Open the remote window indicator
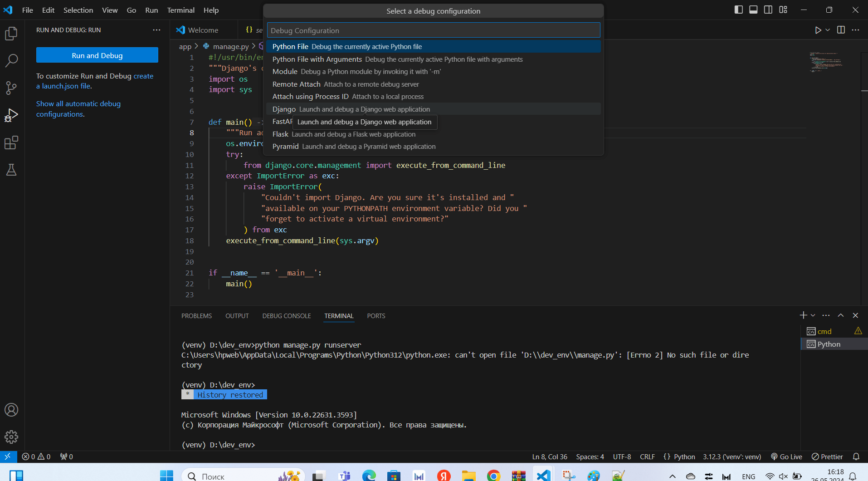Viewport: 868px width, 481px height. tap(8, 456)
